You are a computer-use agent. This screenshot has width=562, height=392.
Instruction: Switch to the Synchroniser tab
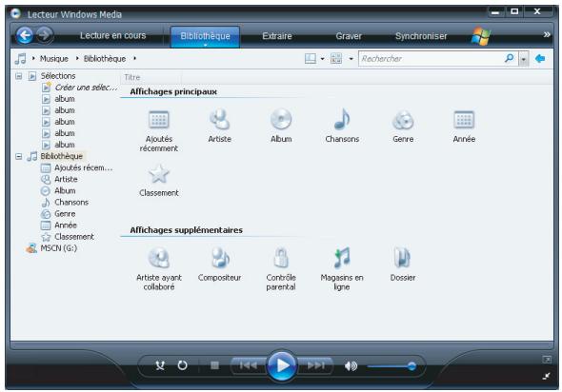[421, 36]
